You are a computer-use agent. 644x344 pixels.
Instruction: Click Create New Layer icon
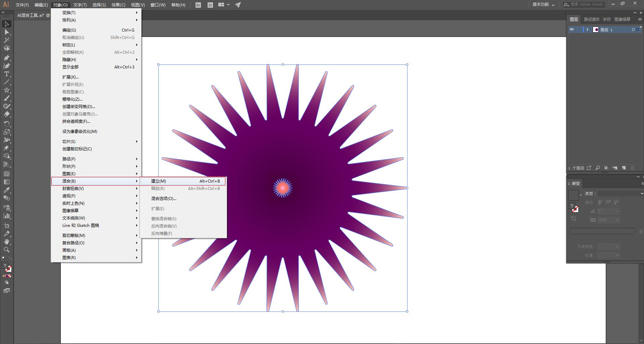[624, 168]
